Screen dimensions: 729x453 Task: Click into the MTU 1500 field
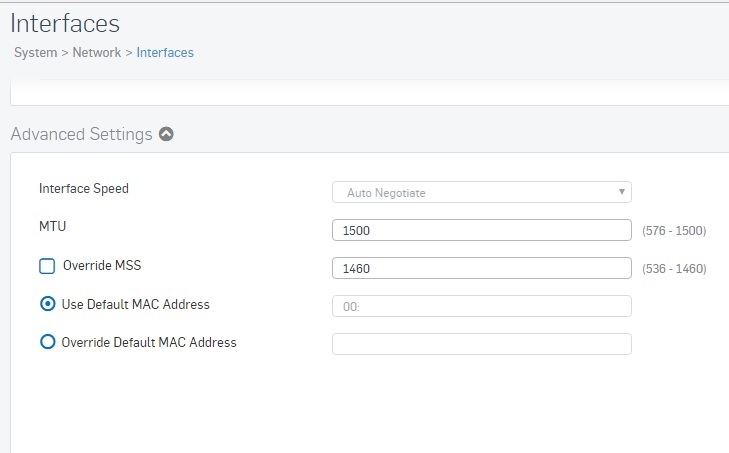pos(482,230)
